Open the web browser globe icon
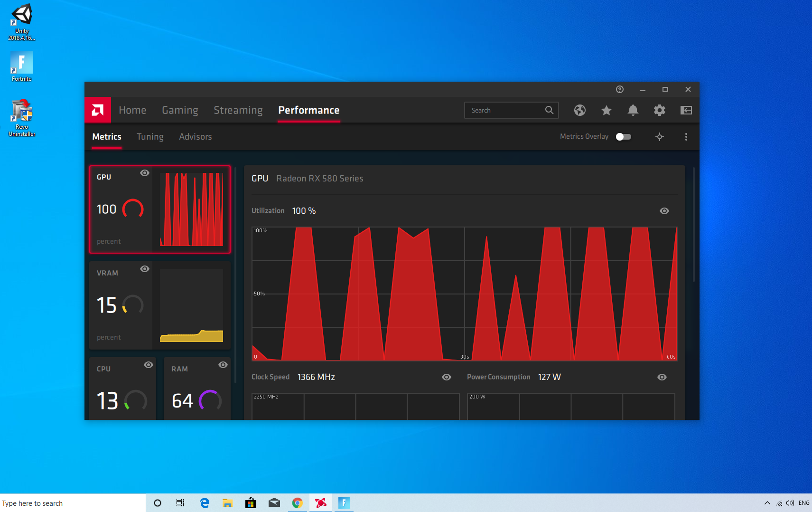 [579, 110]
